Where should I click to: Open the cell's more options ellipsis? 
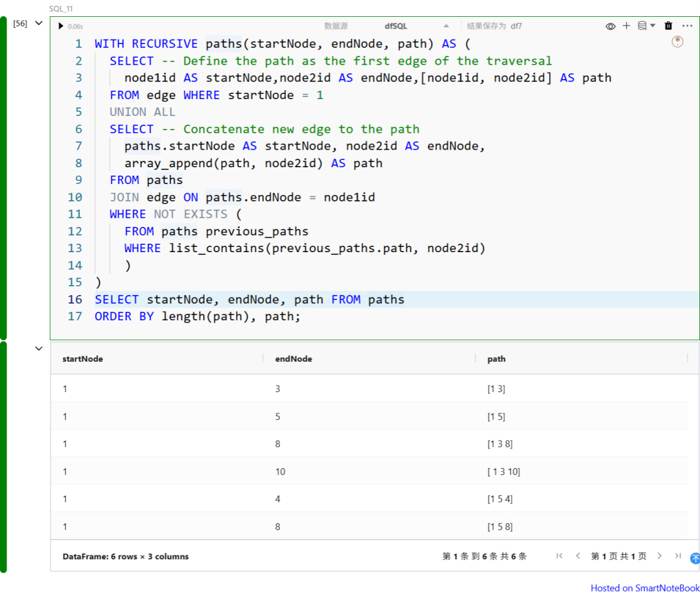pyautogui.click(x=687, y=26)
